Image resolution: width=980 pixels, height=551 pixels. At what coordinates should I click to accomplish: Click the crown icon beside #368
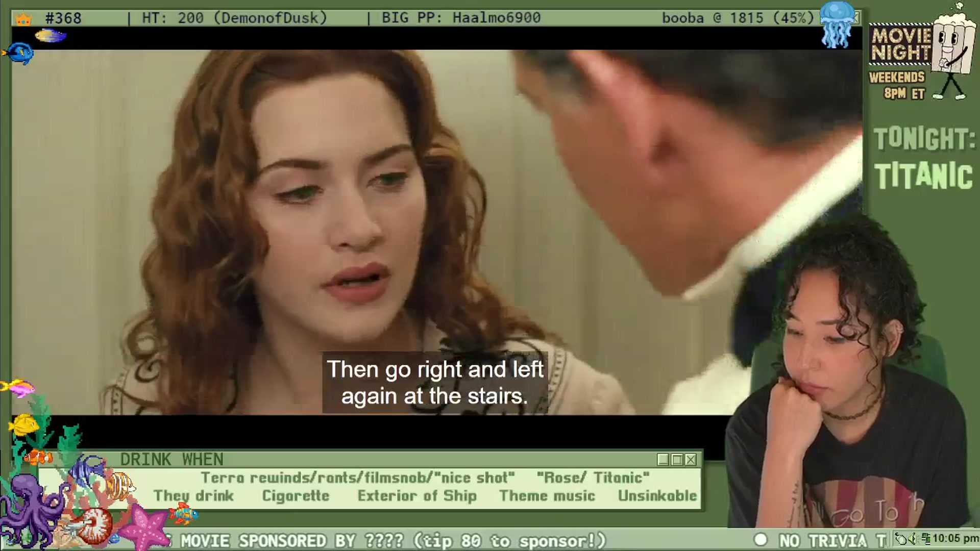pos(23,19)
